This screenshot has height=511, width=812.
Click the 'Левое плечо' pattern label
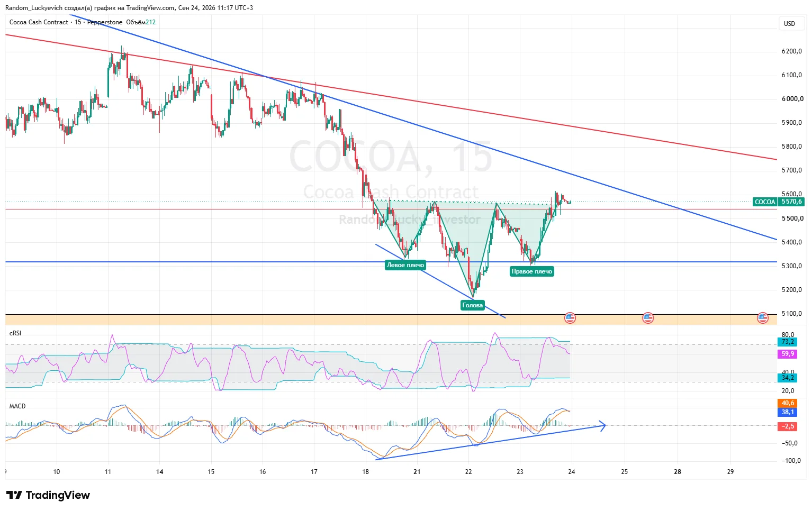[405, 265]
